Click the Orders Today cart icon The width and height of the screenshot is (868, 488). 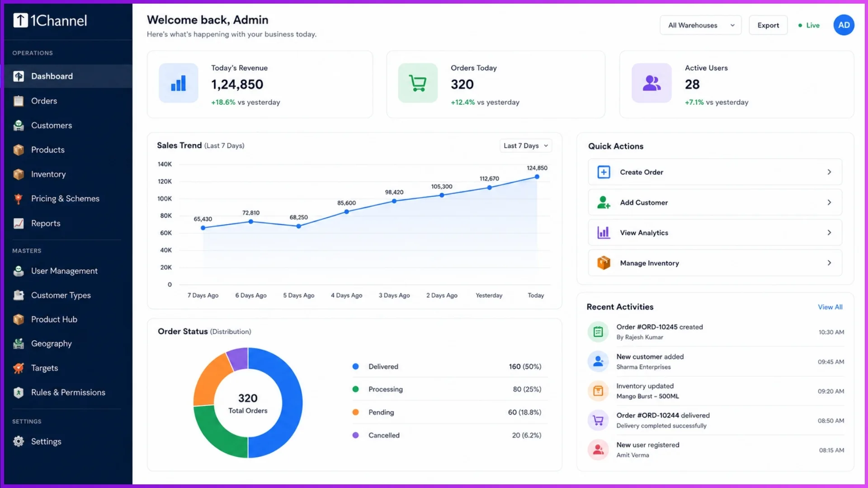(x=418, y=83)
